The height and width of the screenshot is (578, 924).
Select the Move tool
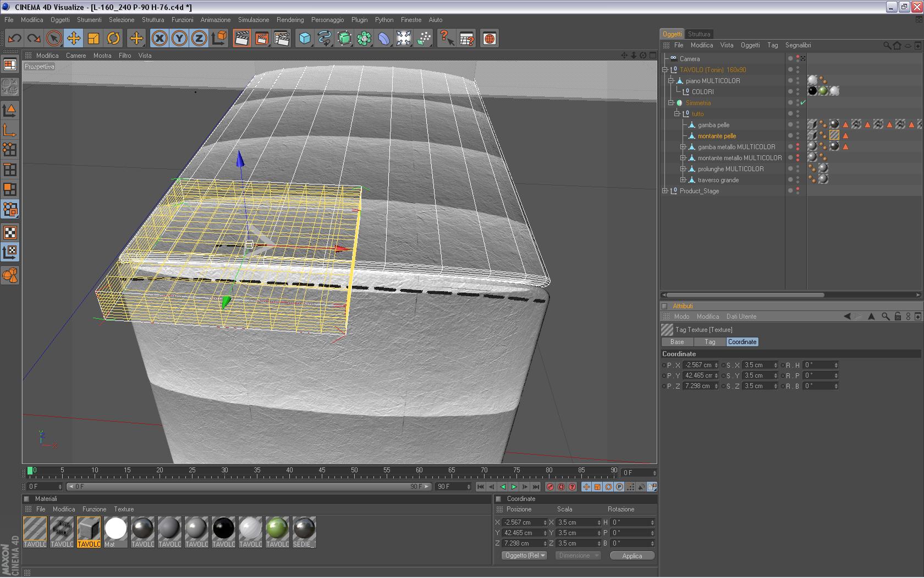(73, 39)
